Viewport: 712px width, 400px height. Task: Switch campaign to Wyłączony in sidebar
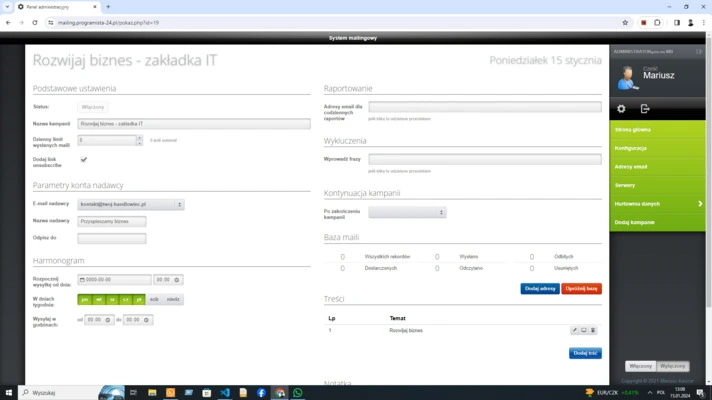pyautogui.click(x=672, y=366)
